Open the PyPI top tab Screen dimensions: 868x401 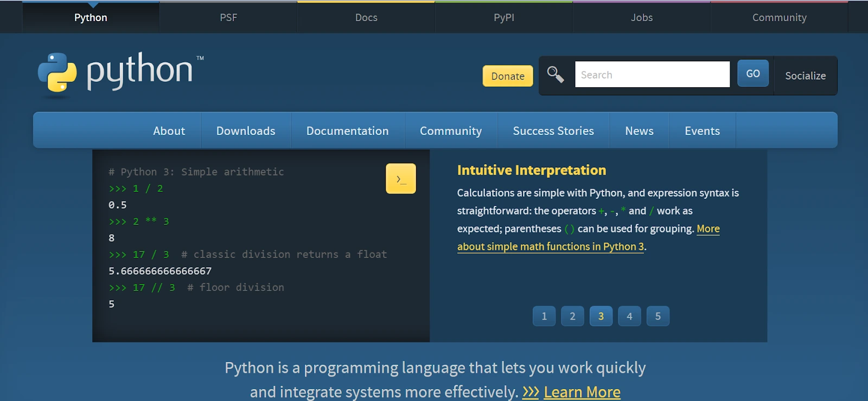(504, 17)
